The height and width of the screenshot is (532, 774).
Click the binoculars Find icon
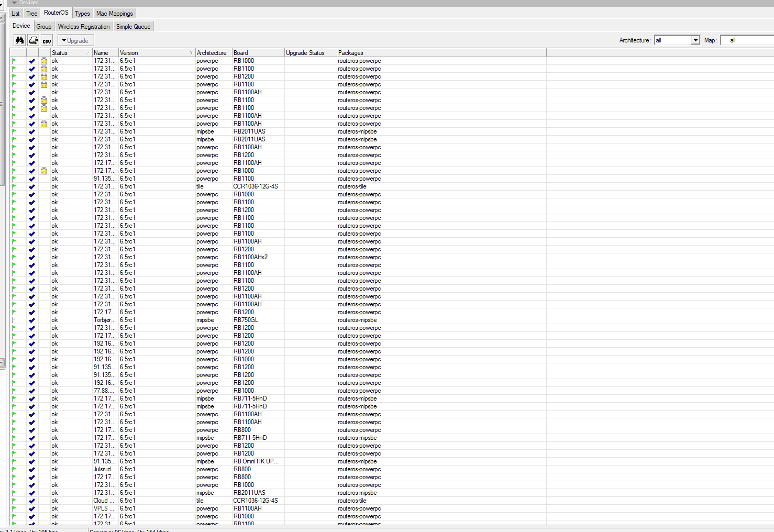[x=19, y=40]
